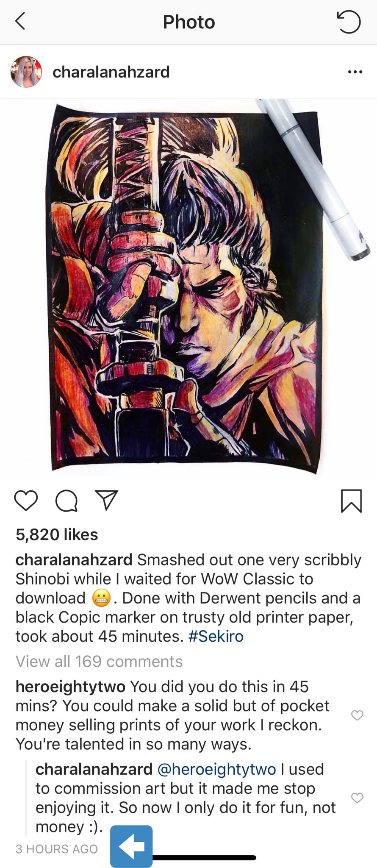Tap charalanahzard name in reply comment
Viewport: 377px width, 868px height.
pos(94,769)
